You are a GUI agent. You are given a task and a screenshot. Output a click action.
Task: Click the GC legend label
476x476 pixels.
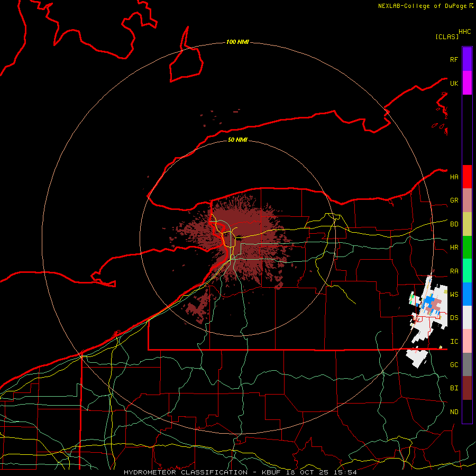coord(454,365)
